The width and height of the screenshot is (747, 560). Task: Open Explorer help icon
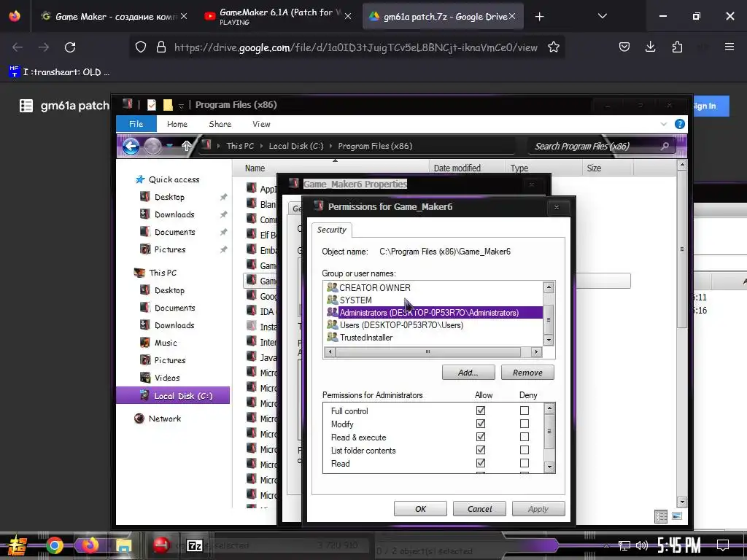coord(680,124)
